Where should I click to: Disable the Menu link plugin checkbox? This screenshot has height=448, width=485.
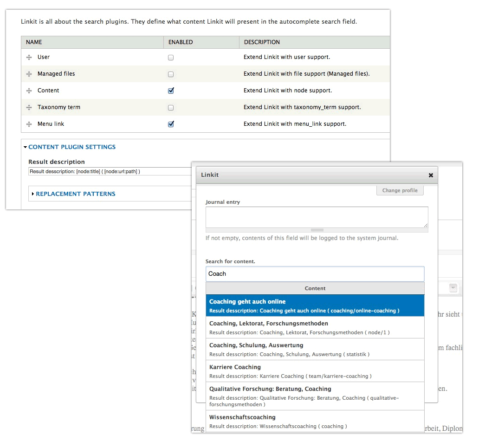(171, 124)
